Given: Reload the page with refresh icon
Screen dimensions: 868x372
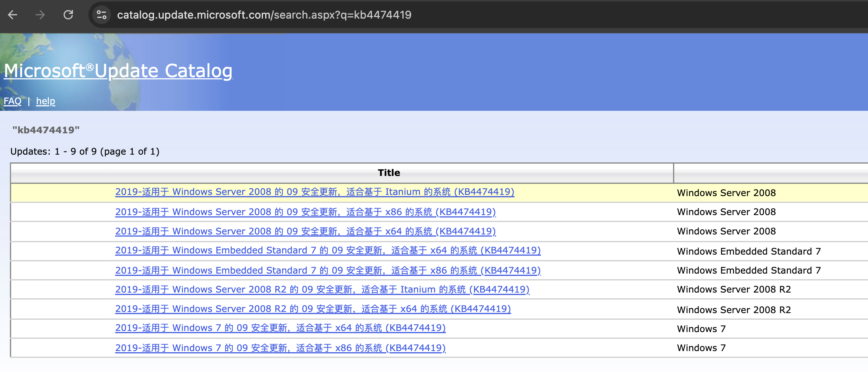Looking at the screenshot, I should click(x=68, y=15).
